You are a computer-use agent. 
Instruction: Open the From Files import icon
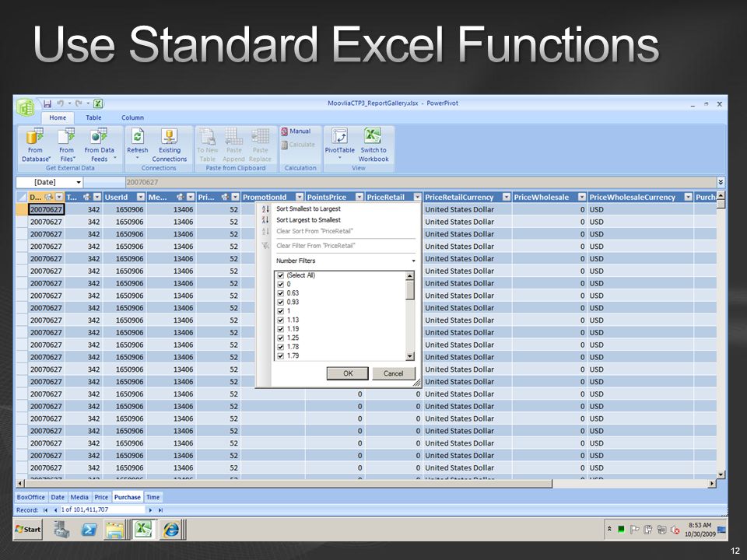[x=66, y=137]
